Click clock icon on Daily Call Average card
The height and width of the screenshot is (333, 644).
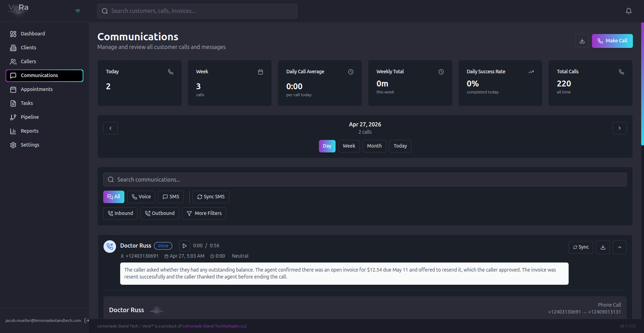[x=351, y=72]
